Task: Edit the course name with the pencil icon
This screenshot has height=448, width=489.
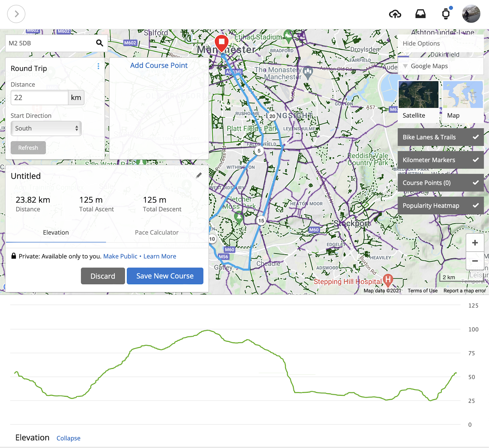Action: [x=199, y=175]
